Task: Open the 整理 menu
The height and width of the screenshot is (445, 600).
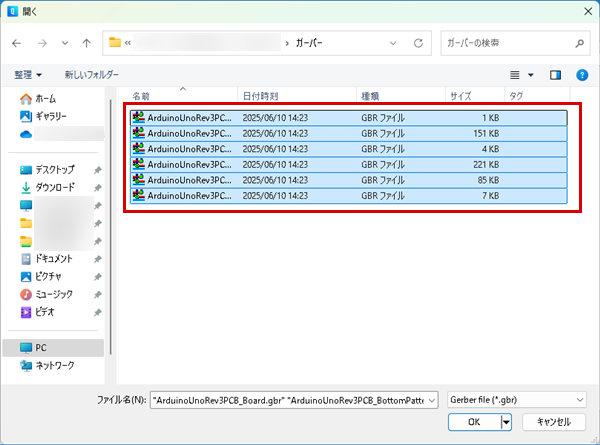Action: [x=28, y=75]
